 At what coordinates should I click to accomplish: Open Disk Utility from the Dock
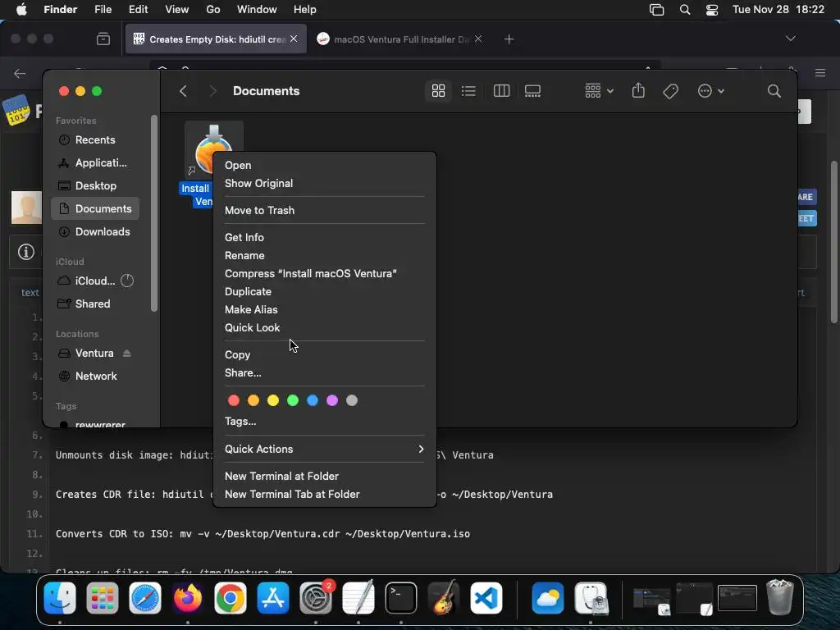[x=591, y=598]
